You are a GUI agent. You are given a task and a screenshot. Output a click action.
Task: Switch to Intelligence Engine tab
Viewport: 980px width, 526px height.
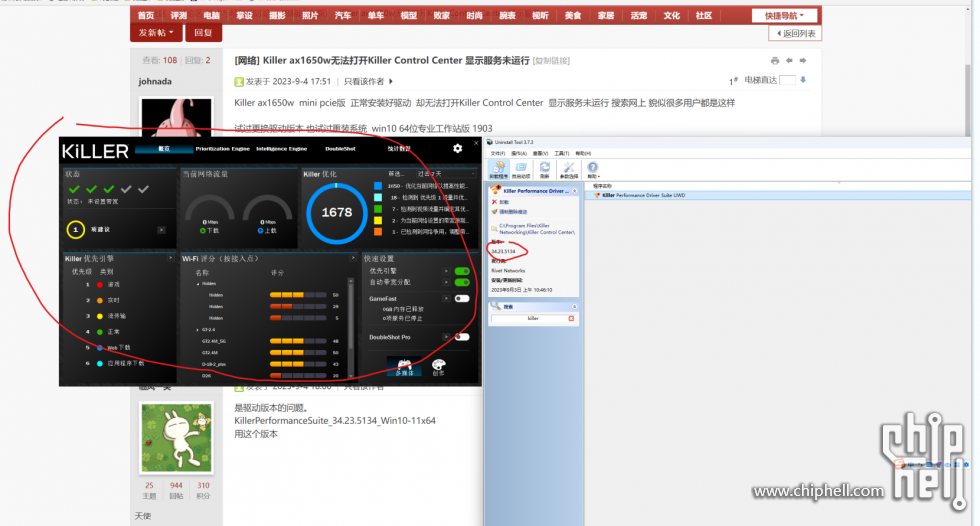[x=281, y=149]
